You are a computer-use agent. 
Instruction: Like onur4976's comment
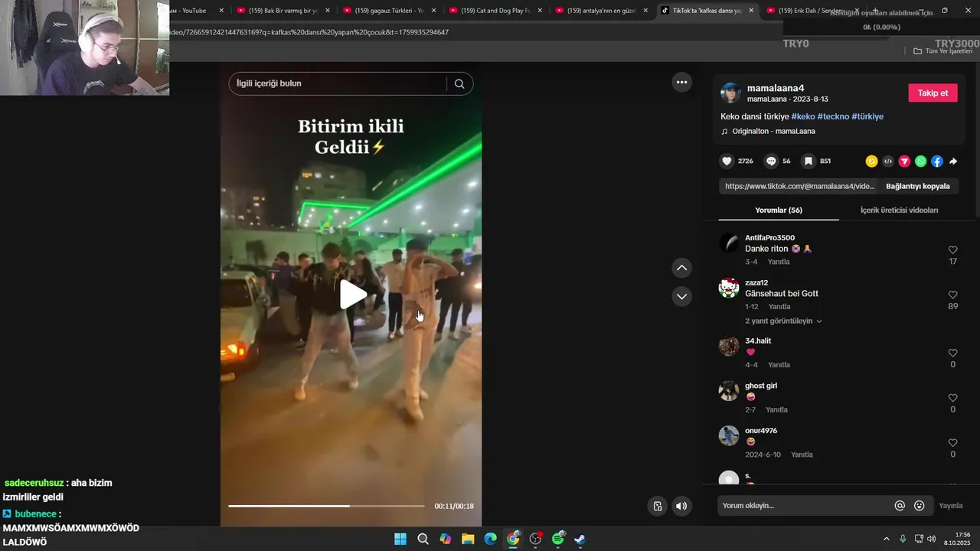pyautogui.click(x=953, y=443)
